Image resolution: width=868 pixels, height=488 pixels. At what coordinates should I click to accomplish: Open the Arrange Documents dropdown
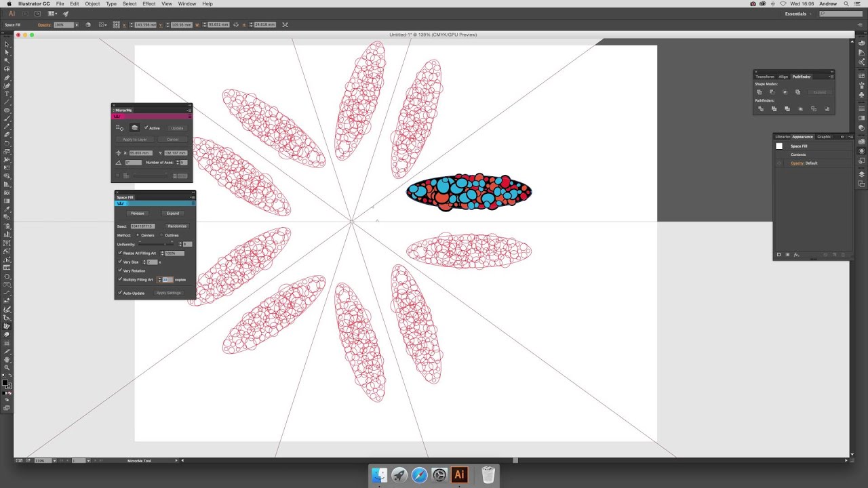click(52, 14)
